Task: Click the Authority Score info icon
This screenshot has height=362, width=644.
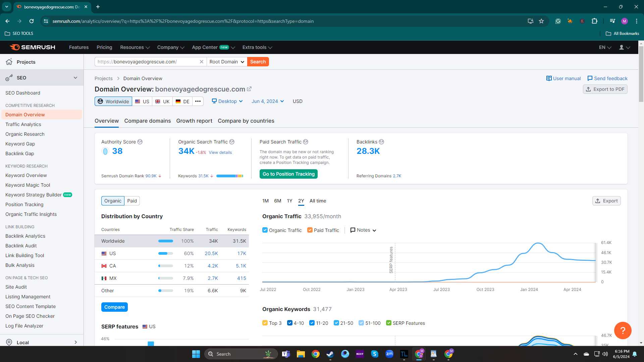Action: tap(140, 142)
